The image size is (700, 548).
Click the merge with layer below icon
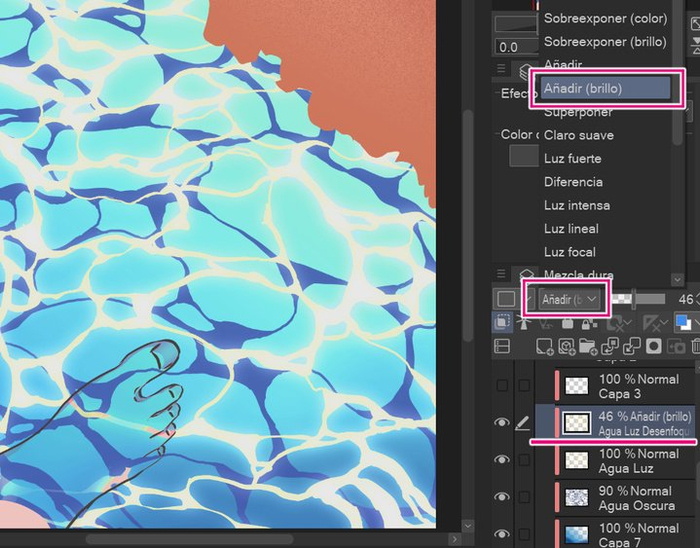coord(631,347)
